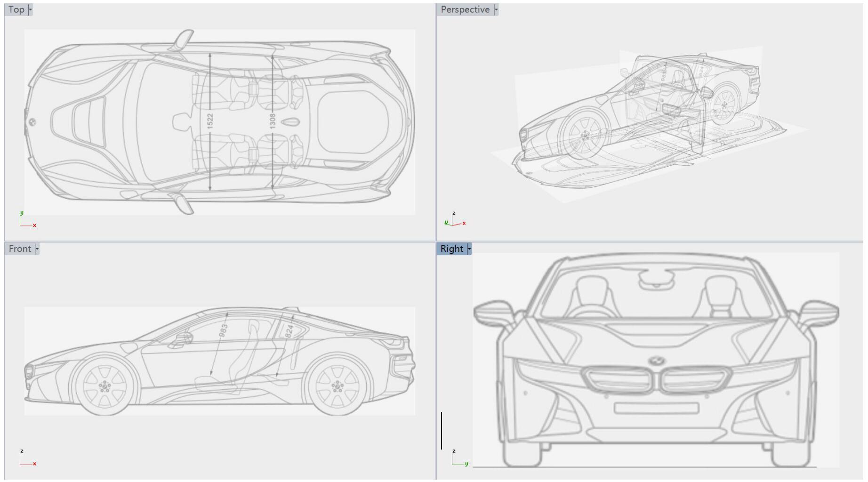Click the Perspective viewport label
This screenshot has width=868, height=482.
(x=465, y=9)
